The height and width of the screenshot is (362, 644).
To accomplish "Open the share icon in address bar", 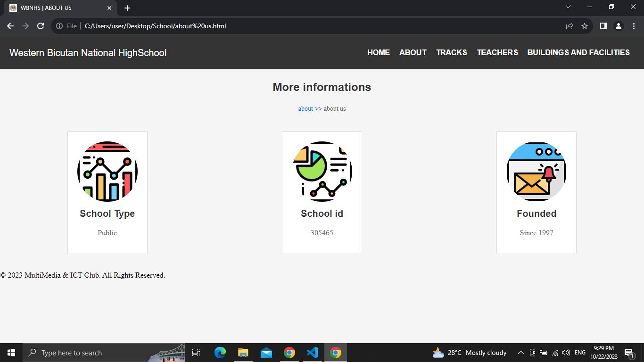I will pos(570,26).
